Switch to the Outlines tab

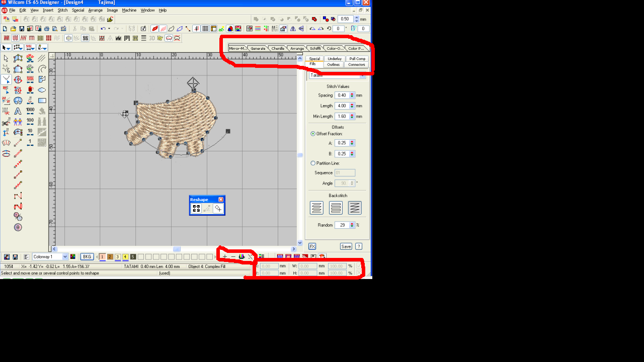pos(333,64)
